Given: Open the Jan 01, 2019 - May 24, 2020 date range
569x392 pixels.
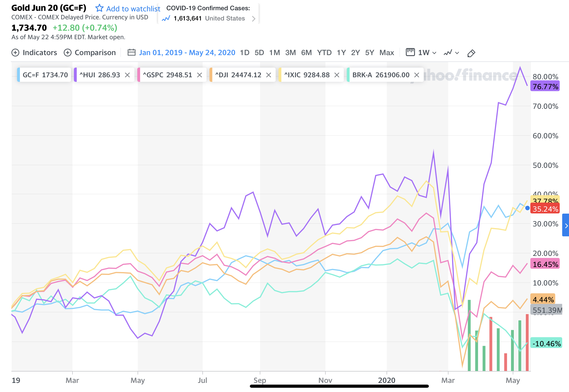Looking at the screenshot, I should click(187, 53).
